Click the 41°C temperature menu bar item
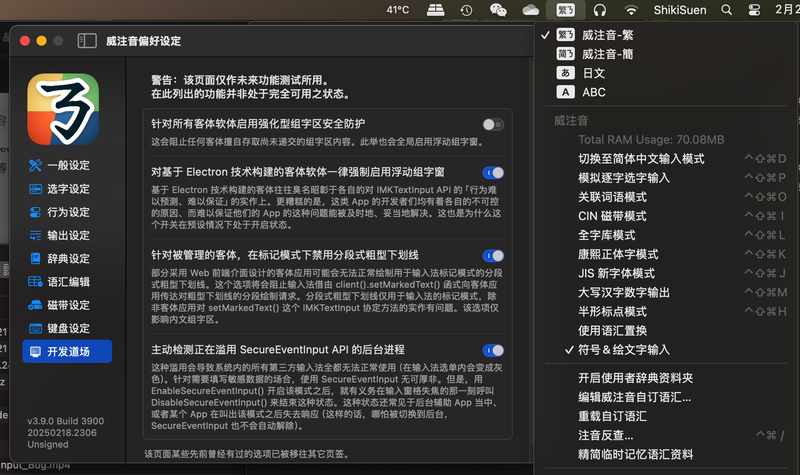Image resolution: width=800 pixels, height=475 pixels. click(x=398, y=10)
